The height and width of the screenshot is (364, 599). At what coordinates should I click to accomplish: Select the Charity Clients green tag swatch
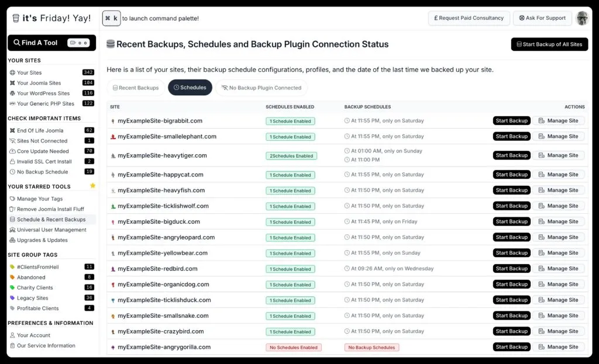(12, 287)
